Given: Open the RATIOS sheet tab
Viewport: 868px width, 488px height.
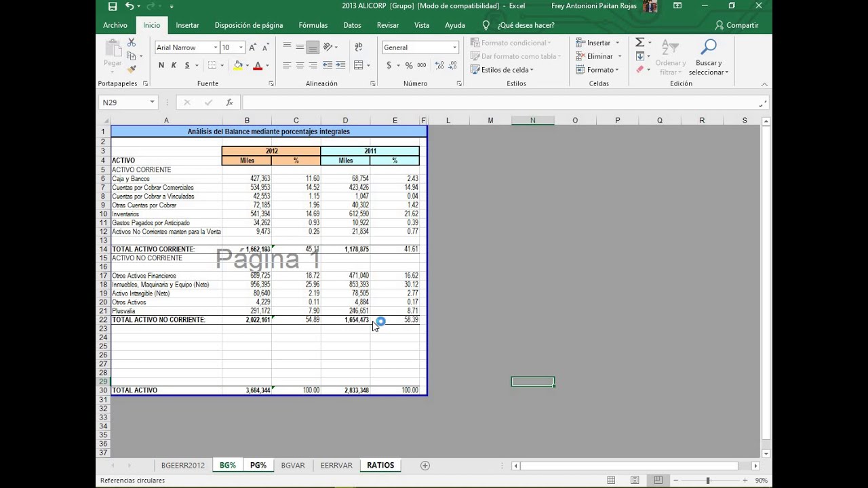Looking at the screenshot, I should (x=380, y=466).
